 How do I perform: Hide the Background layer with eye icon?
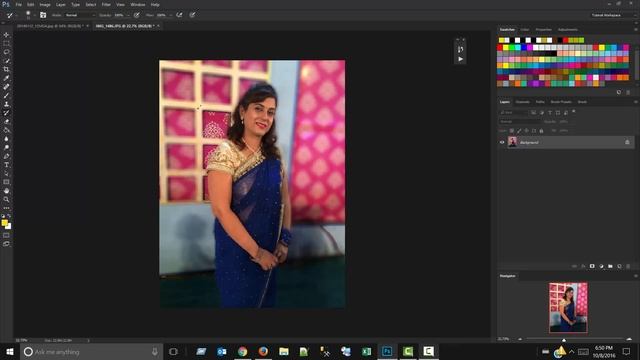click(x=502, y=142)
